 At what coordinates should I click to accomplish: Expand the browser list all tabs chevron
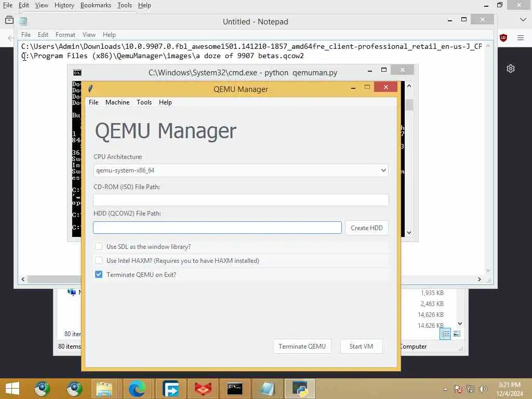pos(523,20)
